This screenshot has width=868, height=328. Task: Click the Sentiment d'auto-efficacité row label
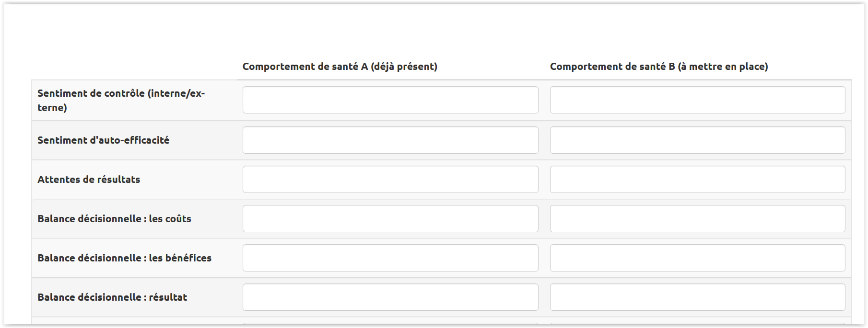[x=103, y=140]
